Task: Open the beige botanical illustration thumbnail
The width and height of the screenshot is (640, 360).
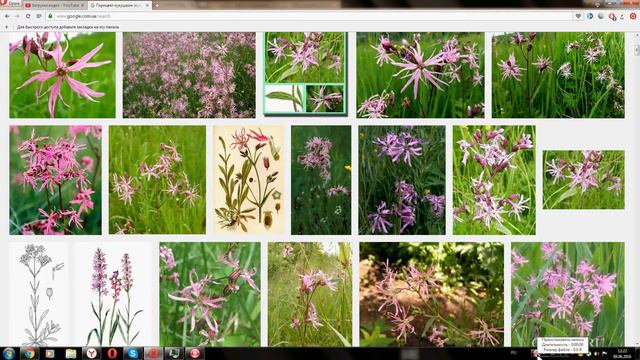Action: click(x=248, y=180)
